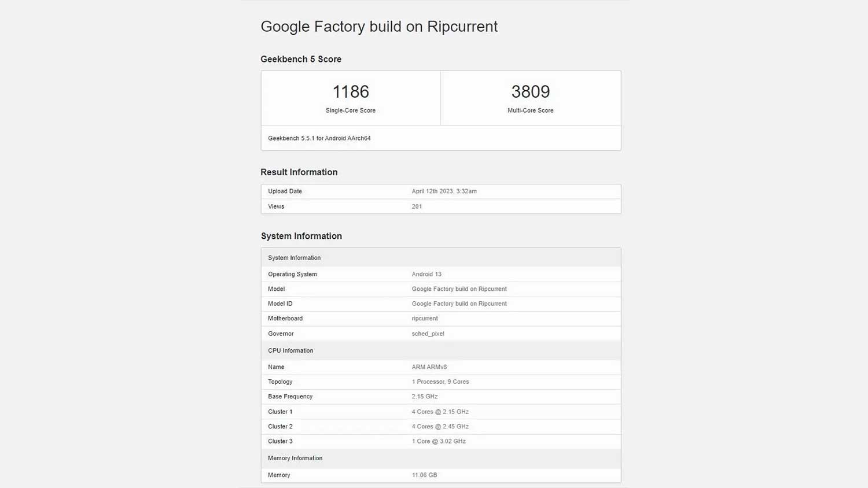Select the multi-core score 3809
The height and width of the screenshot is (488, 868).
pos(530,91)
